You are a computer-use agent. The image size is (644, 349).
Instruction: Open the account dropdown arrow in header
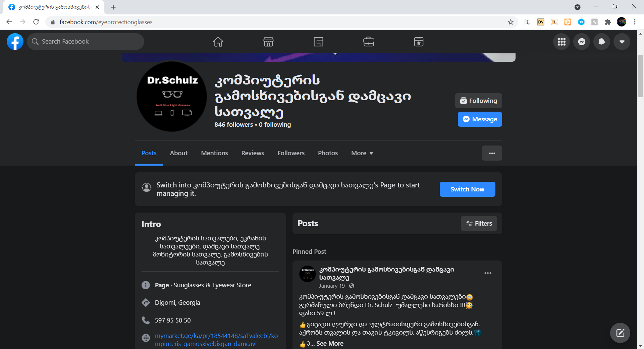point(622,42)
